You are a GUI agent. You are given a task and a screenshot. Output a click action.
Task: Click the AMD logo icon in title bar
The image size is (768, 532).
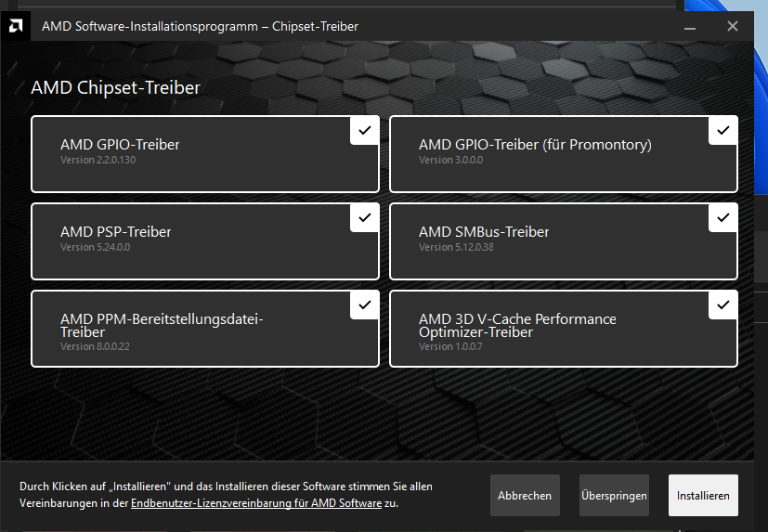(16, 26)
